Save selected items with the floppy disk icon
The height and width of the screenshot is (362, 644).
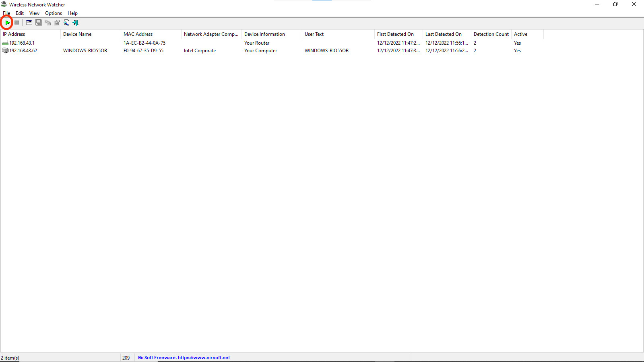coord(38,23)
